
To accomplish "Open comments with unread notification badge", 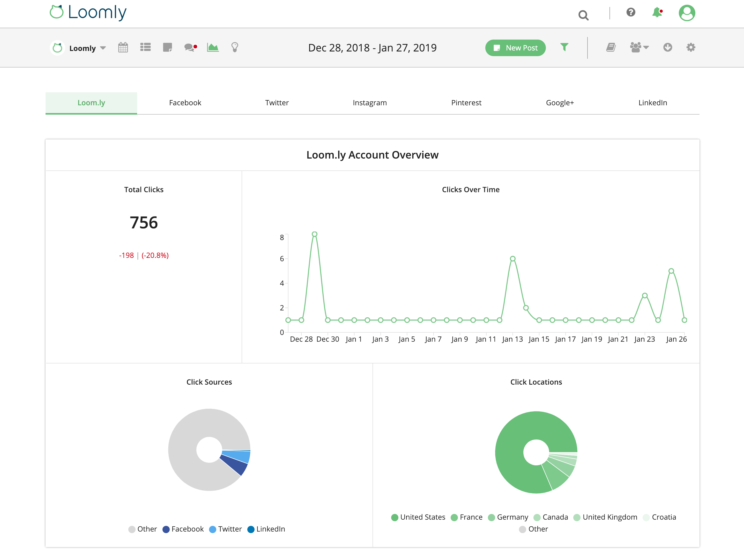I will (x=190, y=47).
